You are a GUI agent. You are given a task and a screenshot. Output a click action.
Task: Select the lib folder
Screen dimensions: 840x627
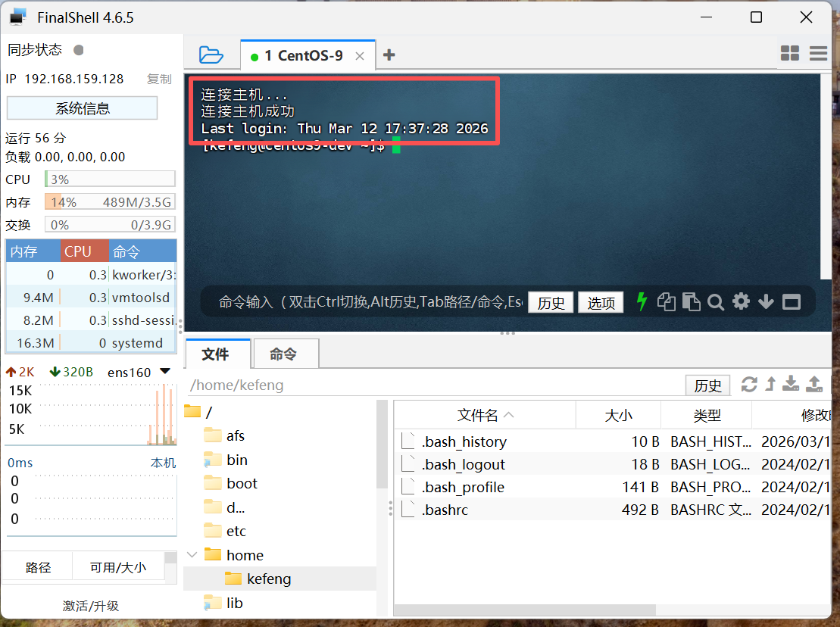click(x=223, y=602)
